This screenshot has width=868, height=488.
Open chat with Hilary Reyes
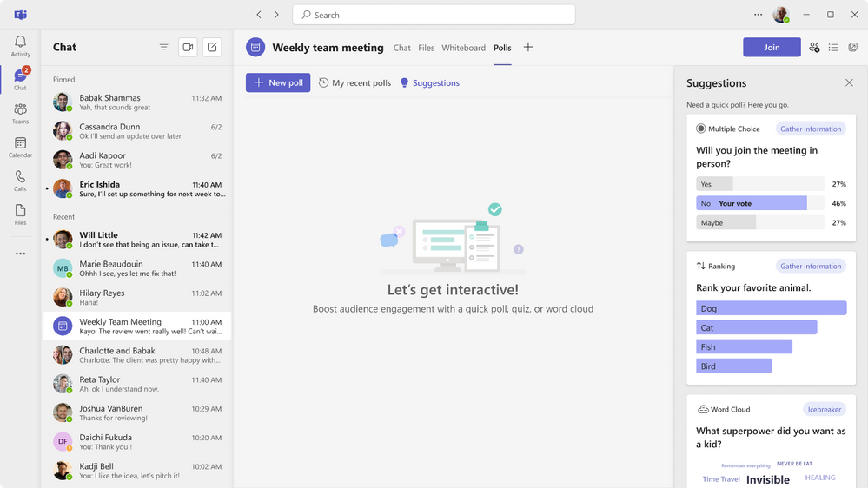(x=137, y=297)
